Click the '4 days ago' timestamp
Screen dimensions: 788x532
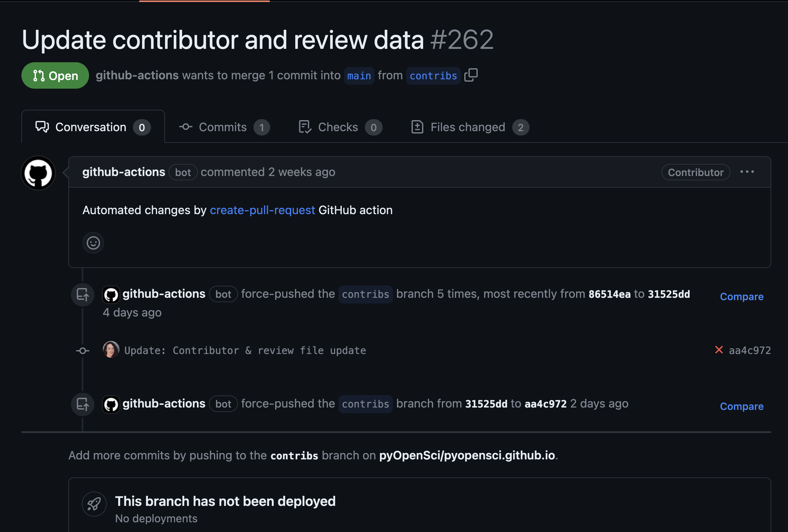[x=132, y=313]
